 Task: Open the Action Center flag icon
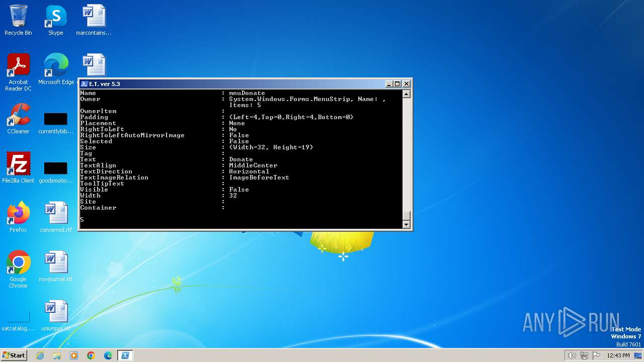pyautogui.click(x=596, y=355)
